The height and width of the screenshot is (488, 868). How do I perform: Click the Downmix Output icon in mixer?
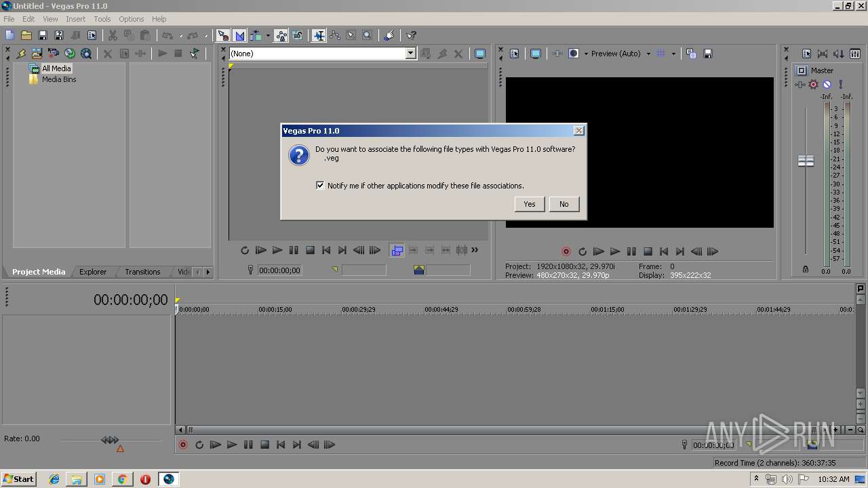[823, 54]
